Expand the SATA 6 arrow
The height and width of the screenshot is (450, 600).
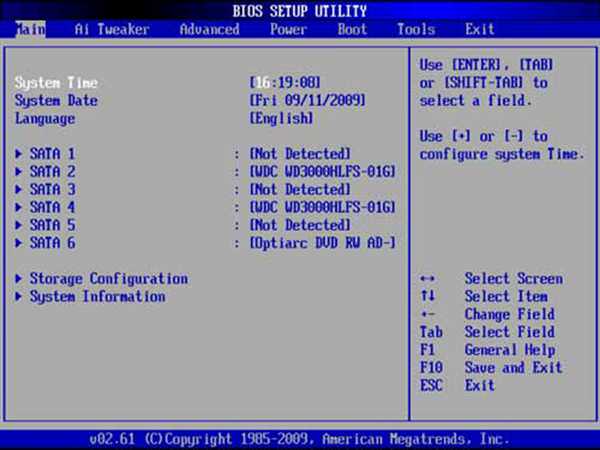[x=18, y=243]
